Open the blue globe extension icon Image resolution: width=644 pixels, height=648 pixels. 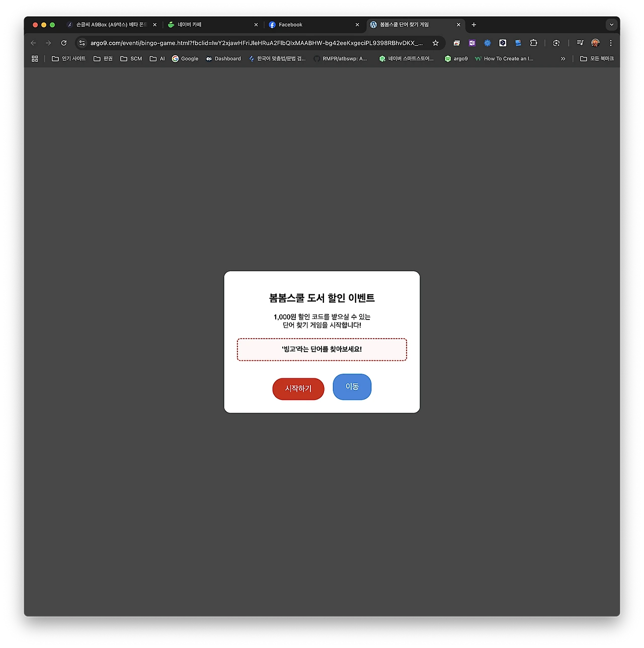click(x=487, y=43)
